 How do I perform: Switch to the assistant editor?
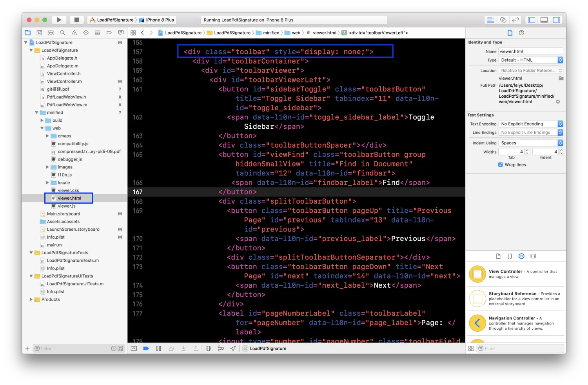pos(503,20)
